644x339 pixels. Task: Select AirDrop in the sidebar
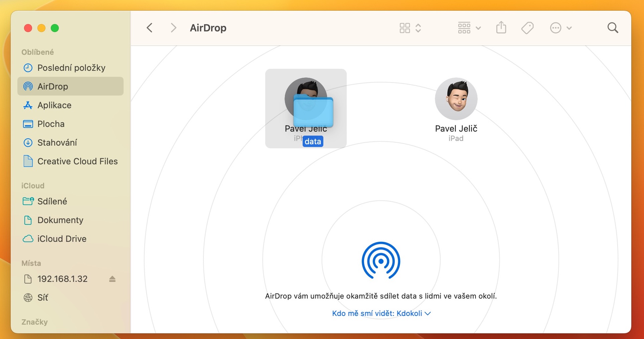[70, 87]
